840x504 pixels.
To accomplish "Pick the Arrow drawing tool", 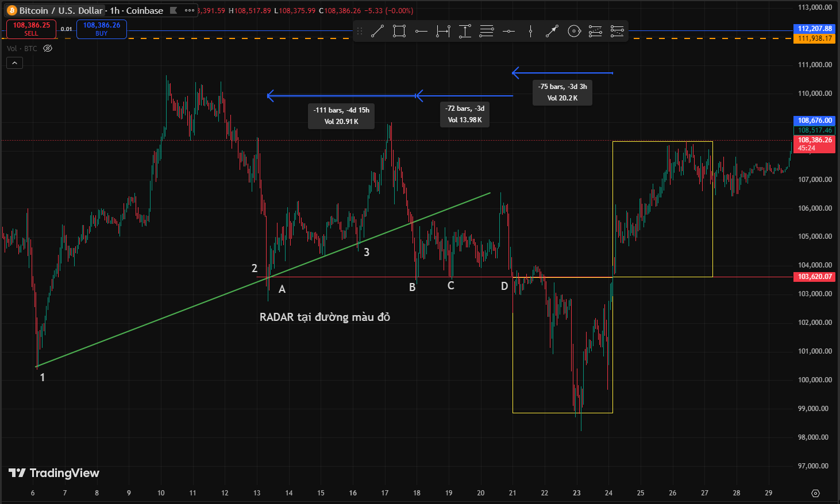I will [x=552, y=32].
